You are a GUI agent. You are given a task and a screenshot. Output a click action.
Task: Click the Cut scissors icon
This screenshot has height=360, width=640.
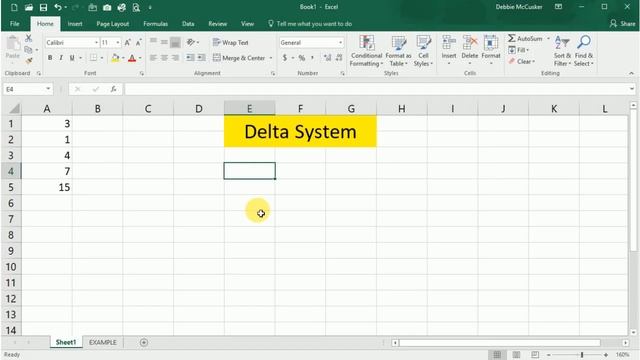[28, 38]
